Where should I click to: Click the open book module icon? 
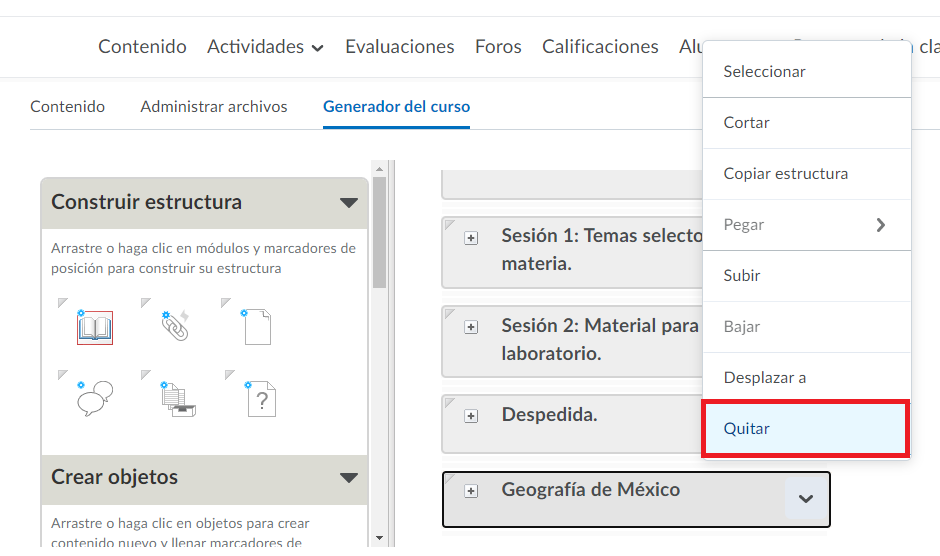95,327
